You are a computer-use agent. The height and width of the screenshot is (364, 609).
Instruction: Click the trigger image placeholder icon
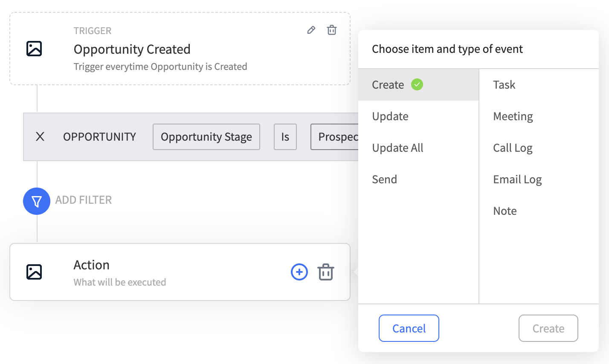click(34, 49)
